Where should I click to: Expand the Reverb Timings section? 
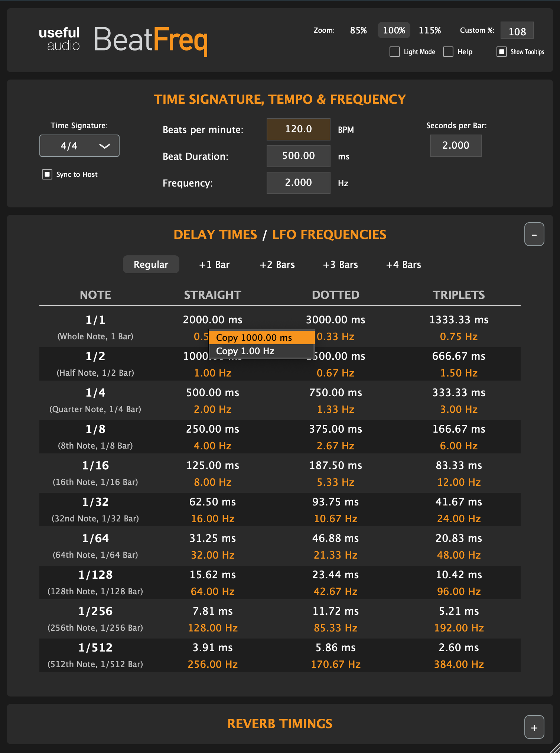click(x=534, y=727)
